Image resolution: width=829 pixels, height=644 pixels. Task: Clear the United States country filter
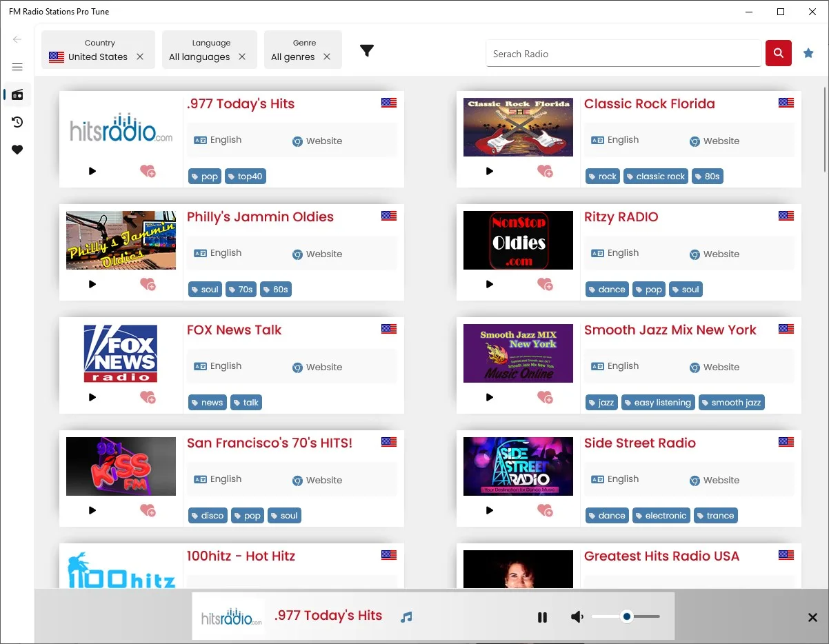point(140,57)
